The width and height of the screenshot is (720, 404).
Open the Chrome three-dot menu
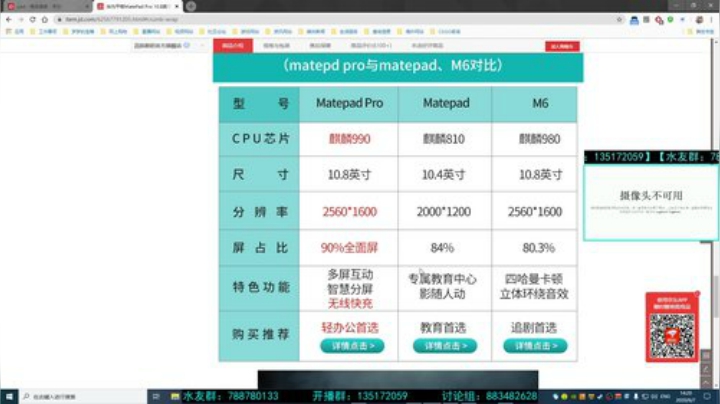point(711,19)
